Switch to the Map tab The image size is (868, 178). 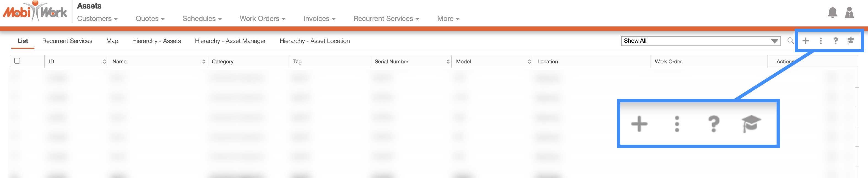(112, 41)
